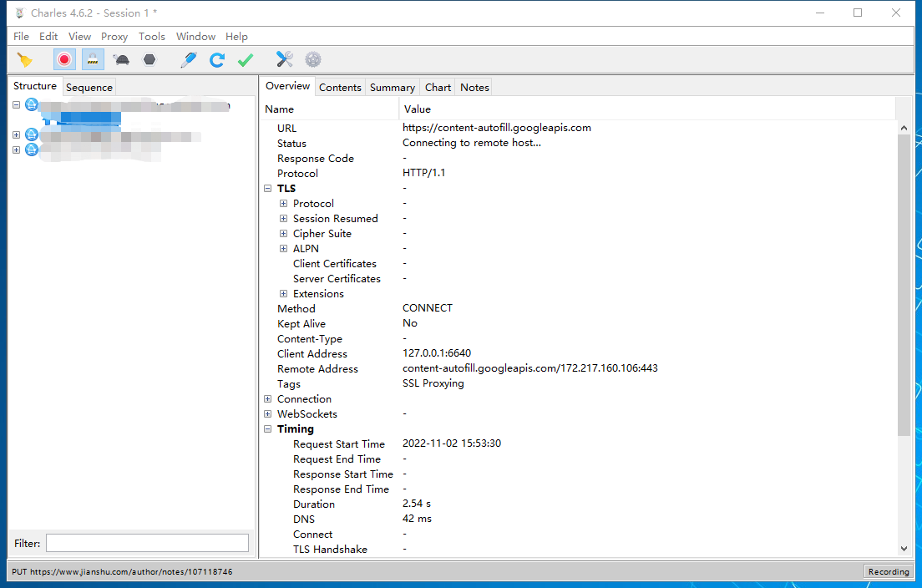The image size is (922, 588).
Task: Click the green Validate checkmark icon
Action: click(x=246, y=59)
